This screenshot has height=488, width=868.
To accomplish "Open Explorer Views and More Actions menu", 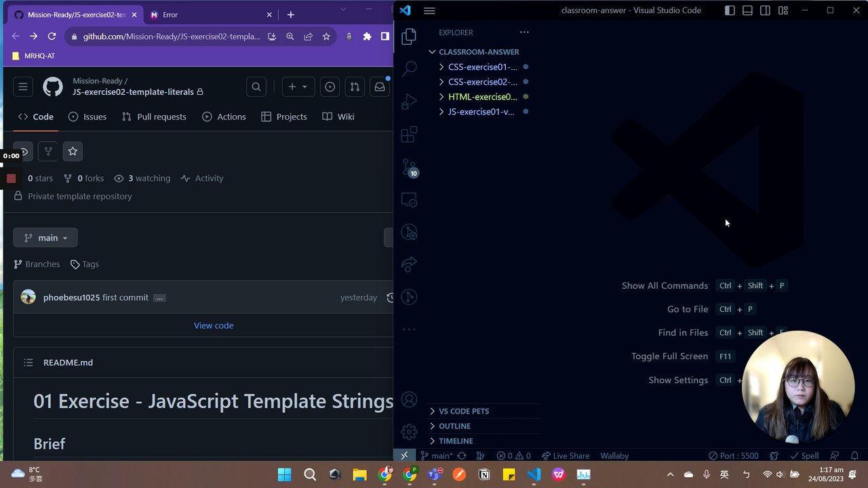I will point(524,32).
